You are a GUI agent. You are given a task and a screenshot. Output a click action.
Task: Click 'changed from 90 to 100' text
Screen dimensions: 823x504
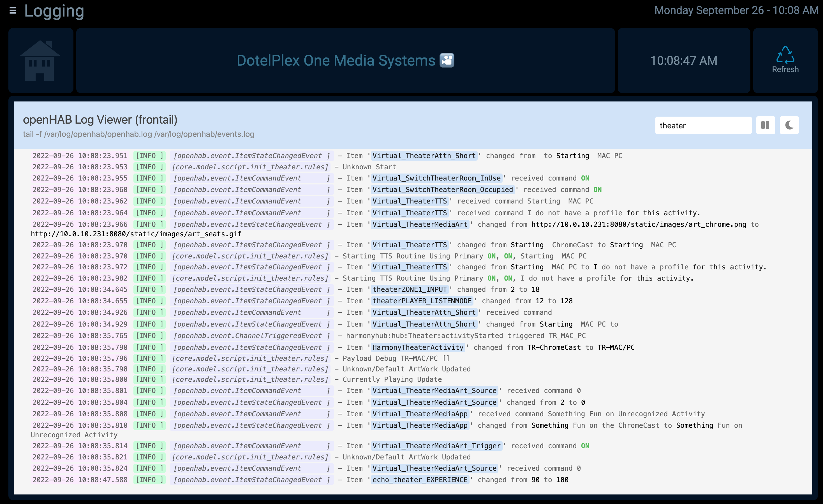(523, 479)
